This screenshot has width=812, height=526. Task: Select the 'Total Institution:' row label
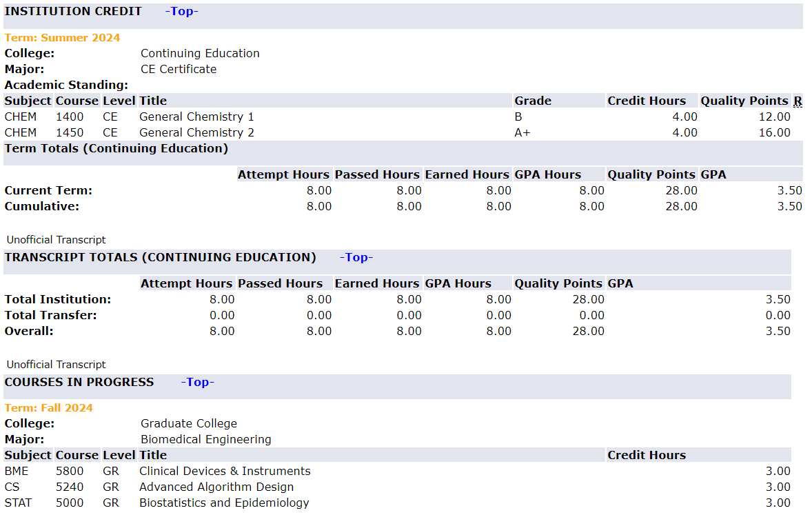point(58,299)
